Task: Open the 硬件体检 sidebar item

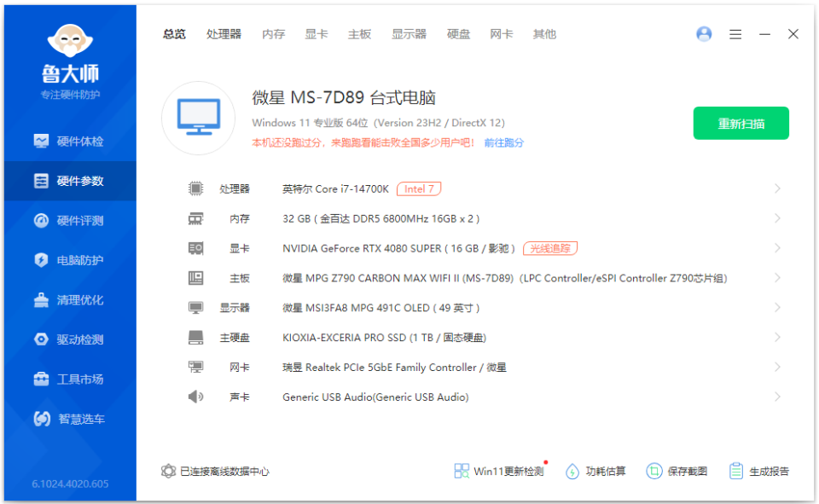Action: (x=70, y=141)
